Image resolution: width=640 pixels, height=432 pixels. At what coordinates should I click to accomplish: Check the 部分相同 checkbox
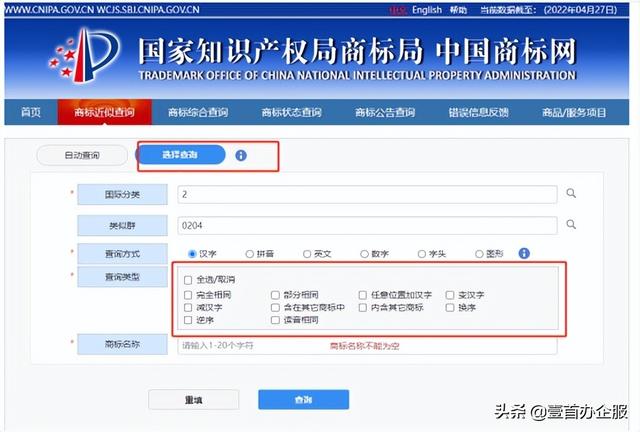click(x=275, y=295)
